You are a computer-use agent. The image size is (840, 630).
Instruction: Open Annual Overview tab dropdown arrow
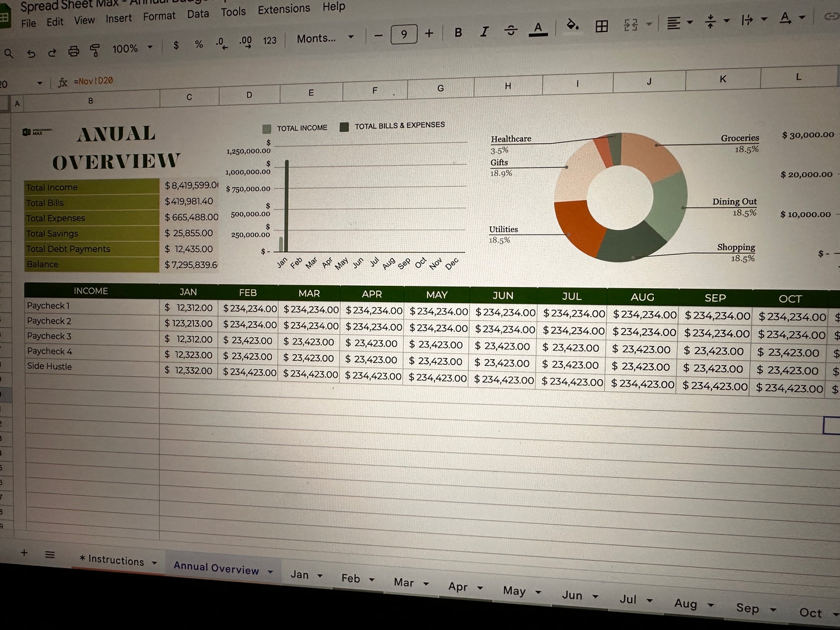point(270,572)
